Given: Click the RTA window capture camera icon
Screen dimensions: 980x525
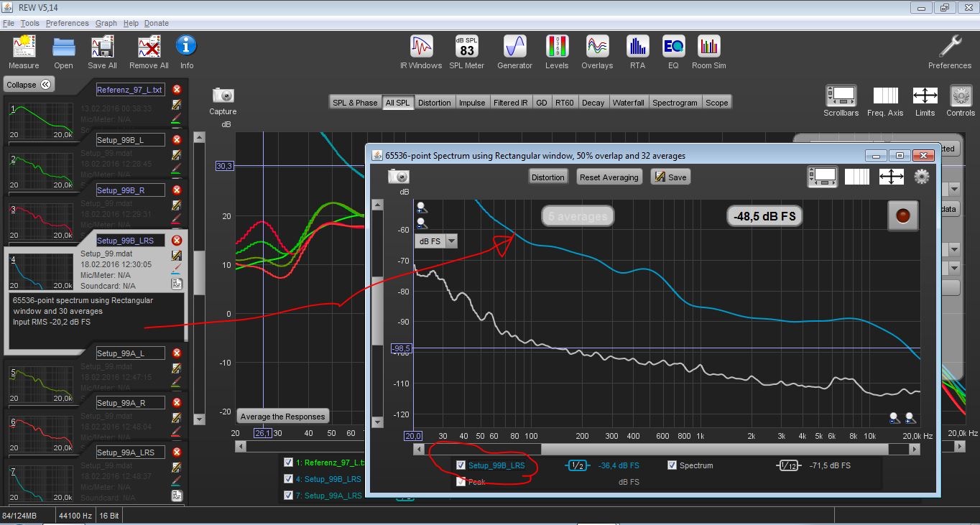Looking at the screenshot, I should (x=399, y=176).
